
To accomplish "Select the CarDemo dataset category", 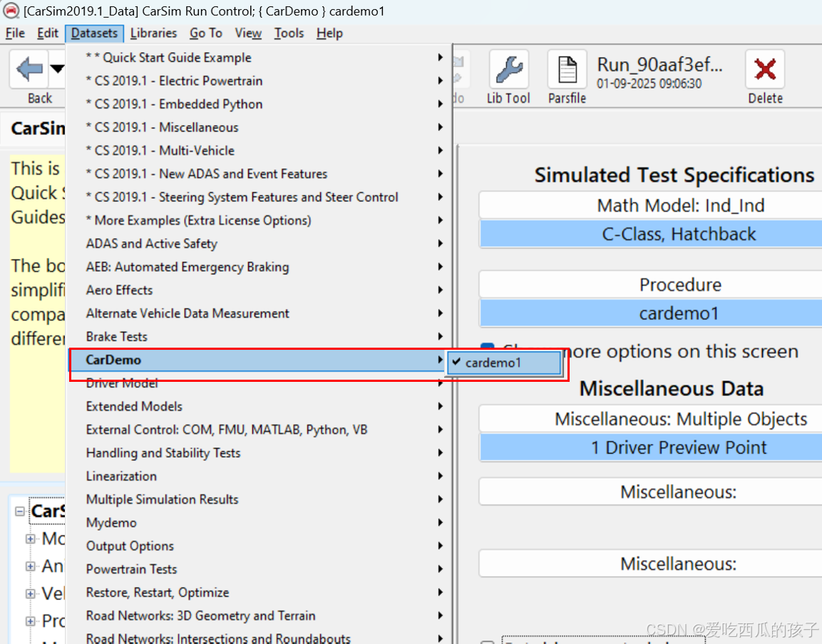I will click(x=258, y=360).
